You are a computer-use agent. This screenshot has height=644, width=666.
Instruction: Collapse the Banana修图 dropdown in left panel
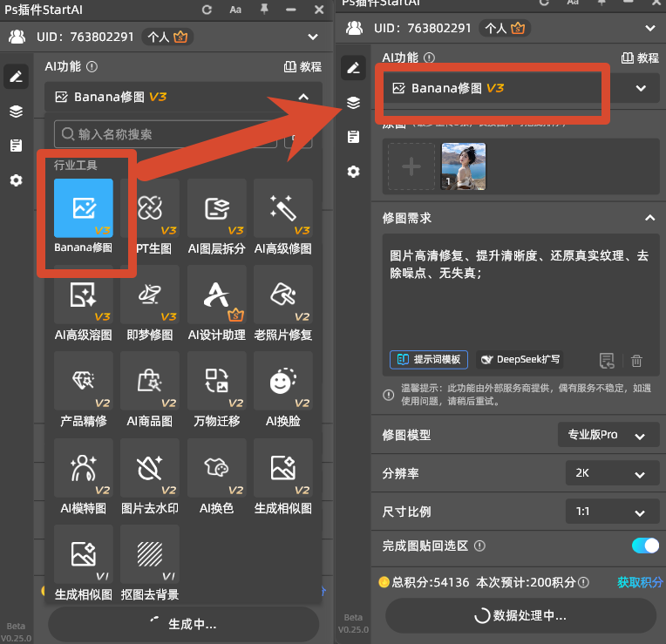click(303, 97)
